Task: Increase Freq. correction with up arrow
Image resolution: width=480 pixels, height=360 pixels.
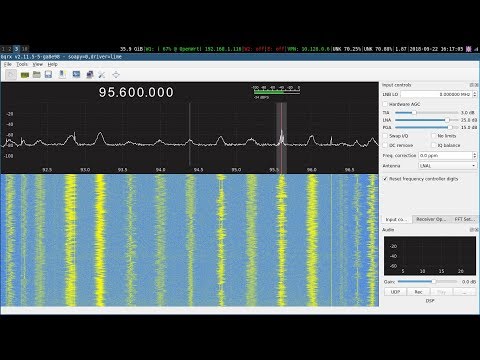Action: point(475,154)
